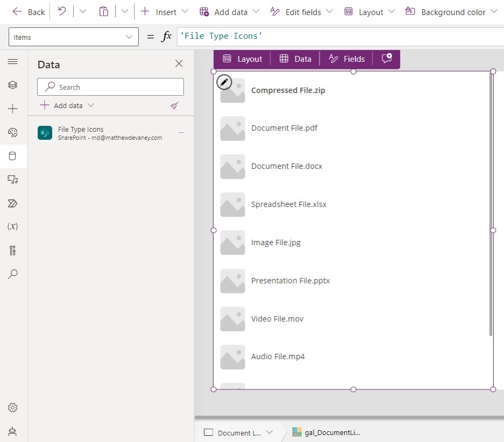Open the Variables (x) icon

coord(12,226)
